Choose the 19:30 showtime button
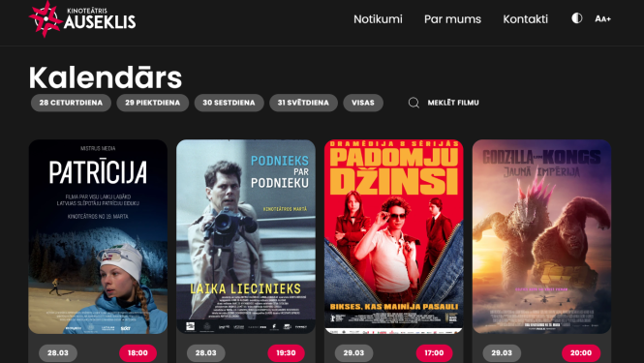The height and width of the screenshot is (363, 644). tap(286, 353)
